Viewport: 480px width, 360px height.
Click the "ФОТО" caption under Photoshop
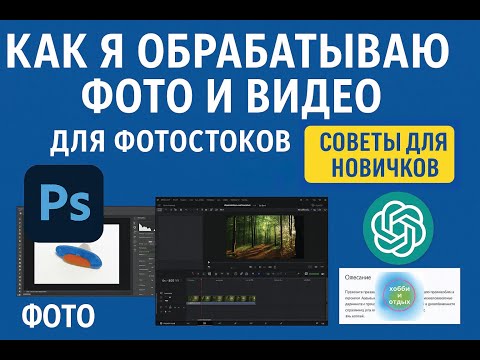[x=58, y=315]
